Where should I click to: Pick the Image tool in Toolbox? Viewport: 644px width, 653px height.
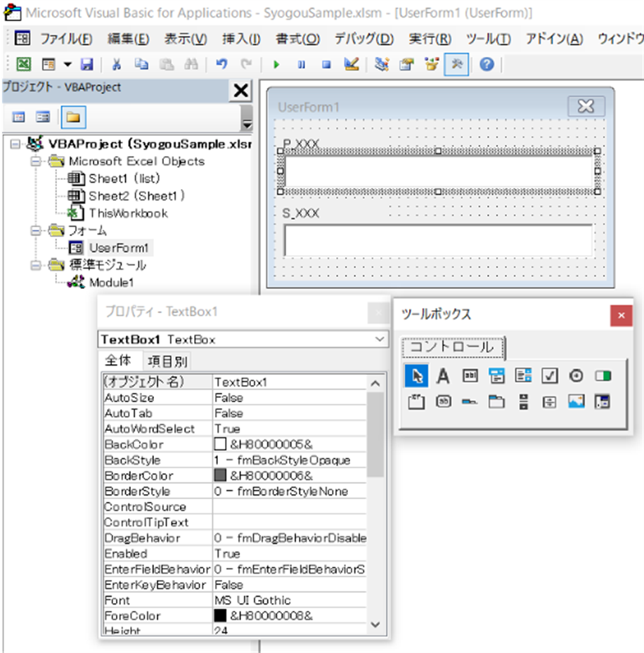[576, 401]
